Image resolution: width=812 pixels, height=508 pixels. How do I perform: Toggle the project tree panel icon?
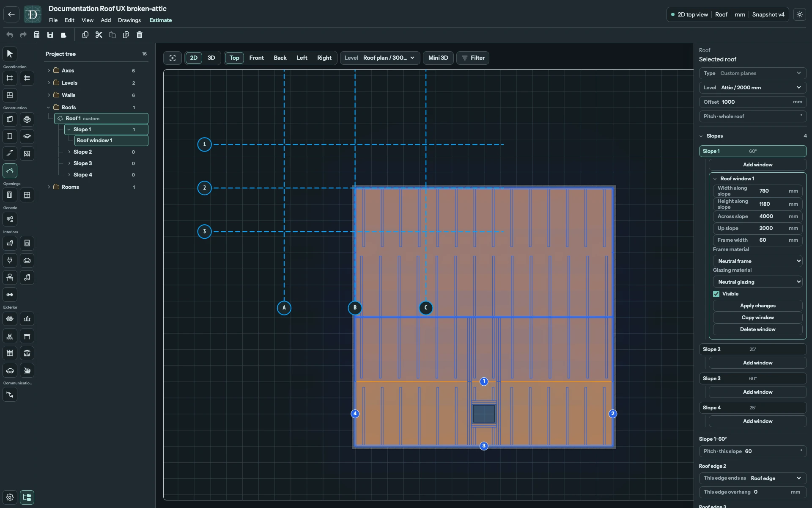coord(27,497)
